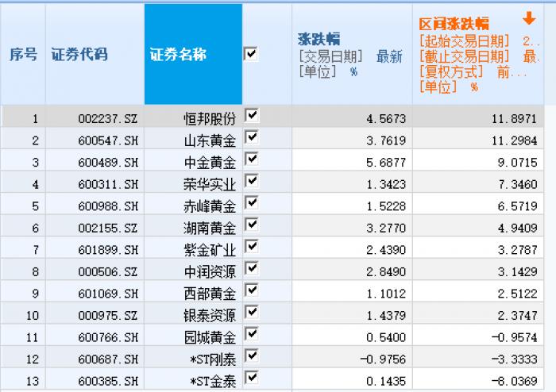Select the 区间涨跌幅 value 9.0715
This screenshot has height=392, width=556.
coord(517,163)
